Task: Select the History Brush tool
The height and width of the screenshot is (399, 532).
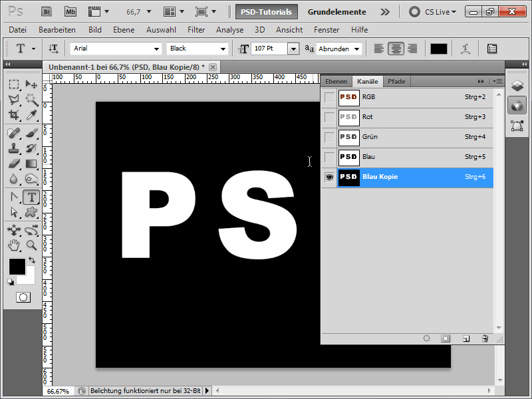Action: point(31,148)
